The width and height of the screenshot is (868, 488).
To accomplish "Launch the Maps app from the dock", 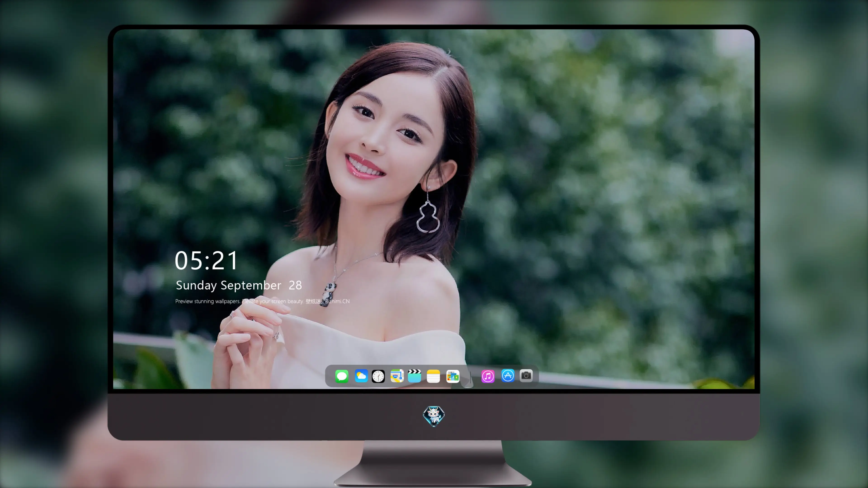I will [x=397, y=376].
